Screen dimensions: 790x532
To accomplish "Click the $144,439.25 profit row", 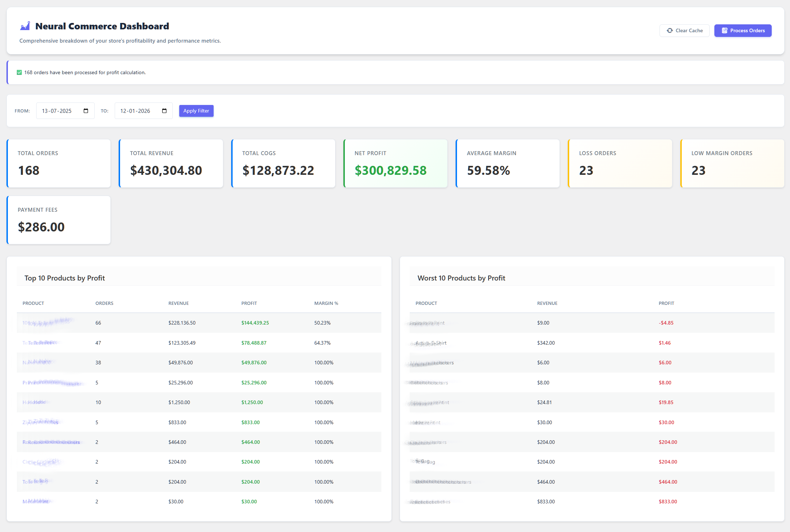I will pos(255,323).
